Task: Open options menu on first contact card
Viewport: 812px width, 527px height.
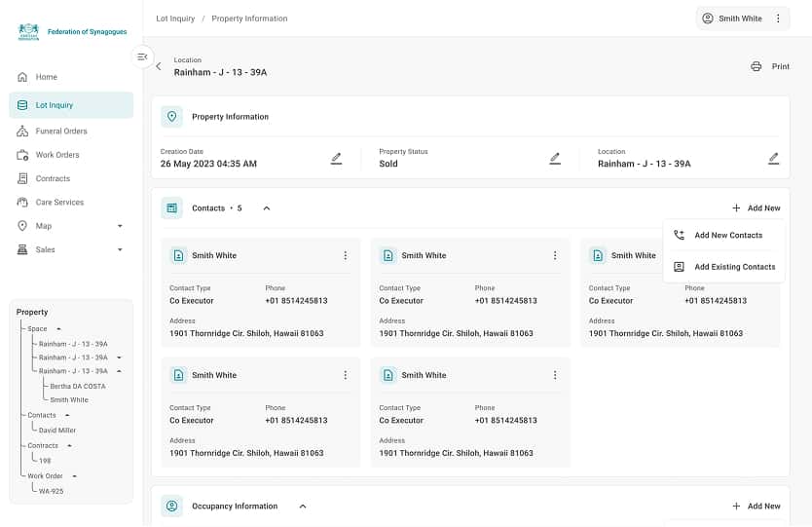Action: point(346,255)
